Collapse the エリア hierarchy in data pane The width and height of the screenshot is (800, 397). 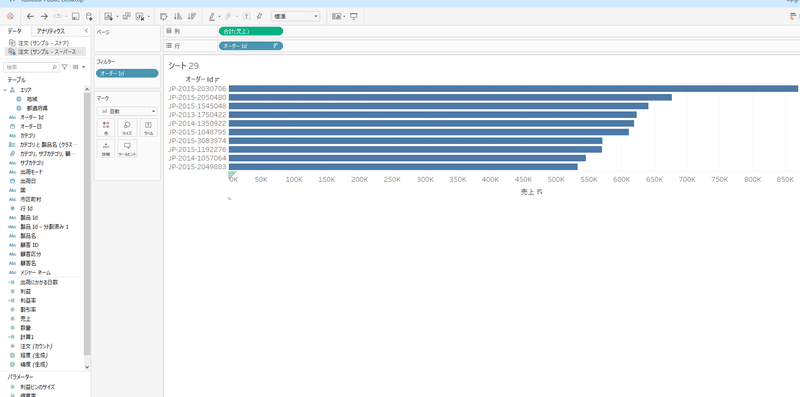point(5,90)
